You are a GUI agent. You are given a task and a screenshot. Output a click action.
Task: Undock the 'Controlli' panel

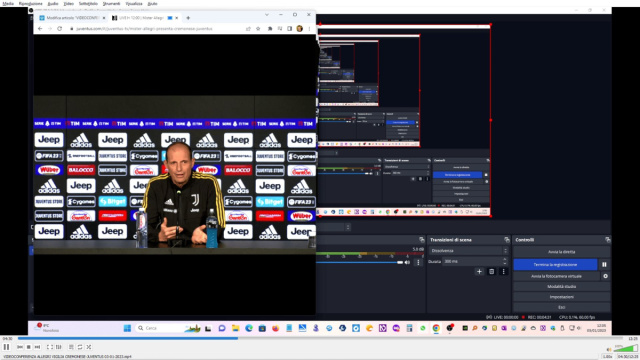click(607, 240)
